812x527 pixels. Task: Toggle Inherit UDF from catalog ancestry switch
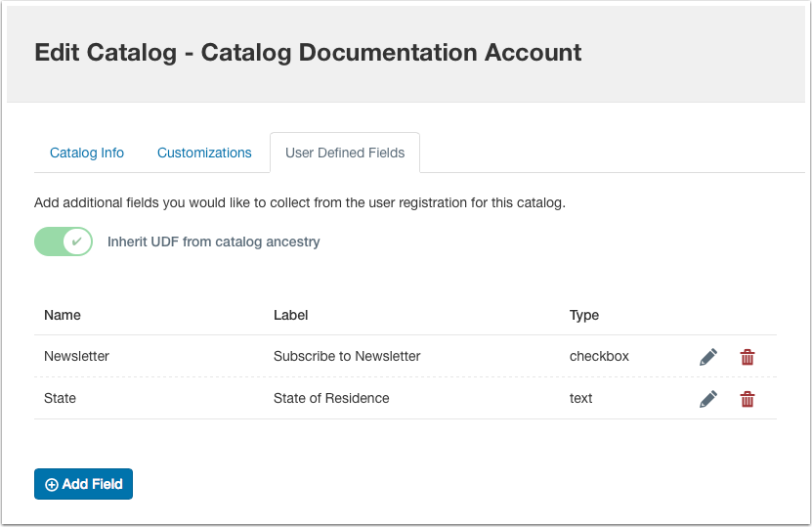click(64, 242)
